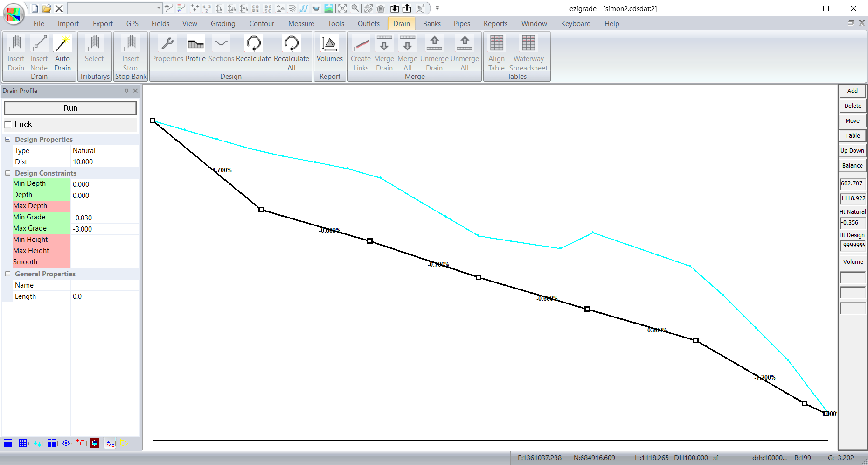This screenshot has width=868, height=465.
Task: Collapse the Design Constraints section
Action: tap(8, 173)
